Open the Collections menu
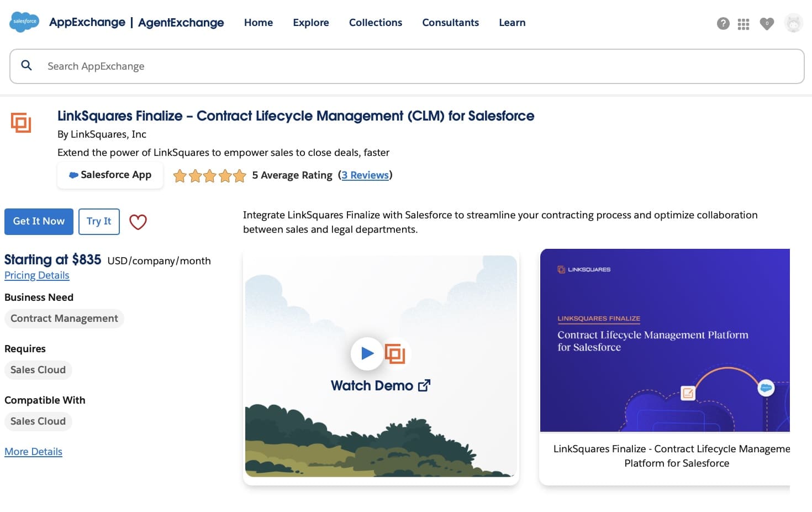The width and height of the screenshot is (812, 512). (375, 23)
